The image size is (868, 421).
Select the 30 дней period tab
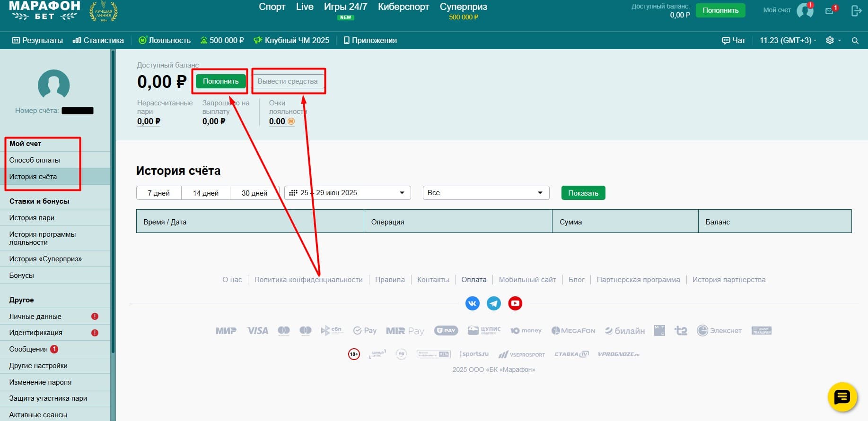coord(254,193)
